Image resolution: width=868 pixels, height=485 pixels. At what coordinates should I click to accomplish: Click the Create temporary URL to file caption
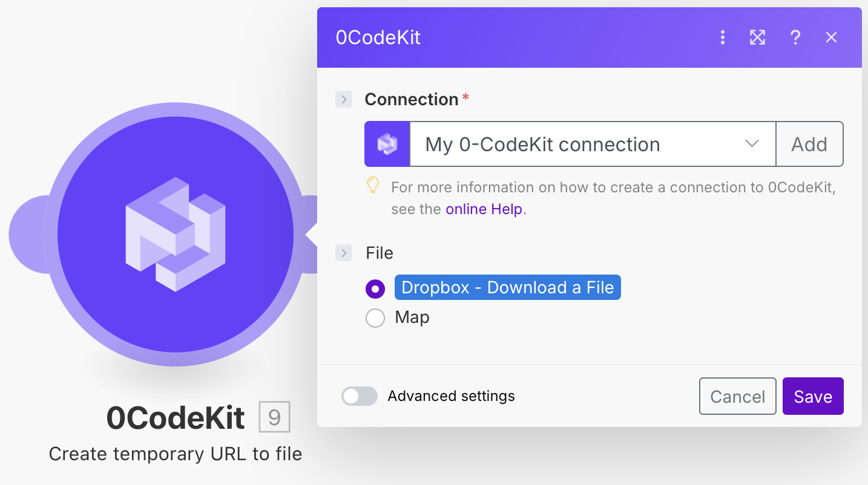click(176, 454)
